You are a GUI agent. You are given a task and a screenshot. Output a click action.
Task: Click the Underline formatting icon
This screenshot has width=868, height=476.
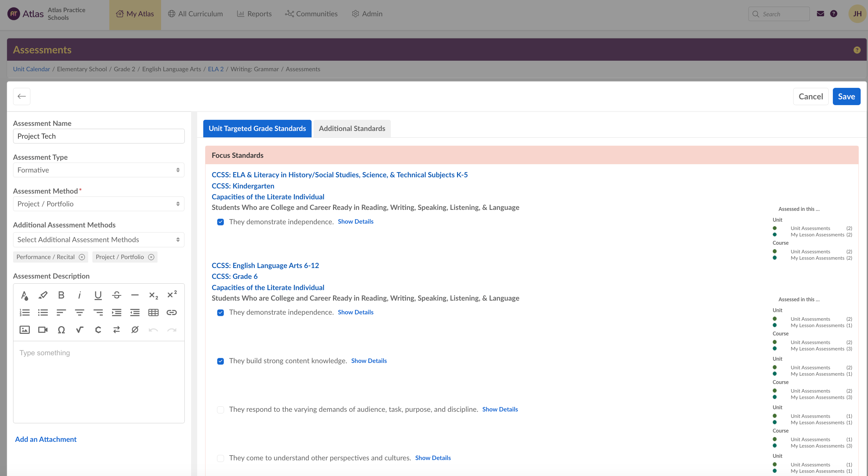(x=98, y=295)
